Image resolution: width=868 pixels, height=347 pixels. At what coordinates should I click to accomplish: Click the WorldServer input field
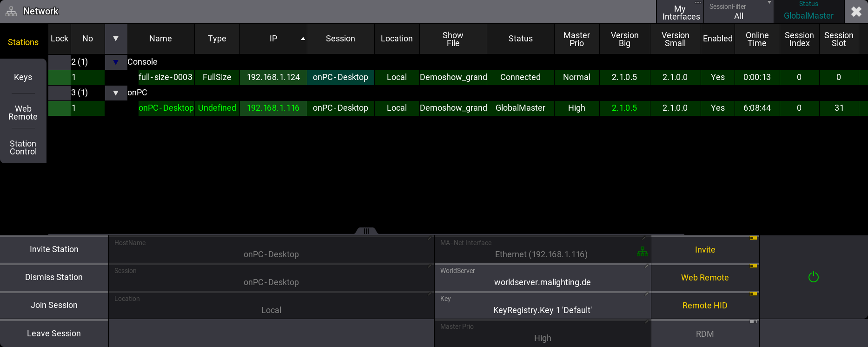pos(542,278)
